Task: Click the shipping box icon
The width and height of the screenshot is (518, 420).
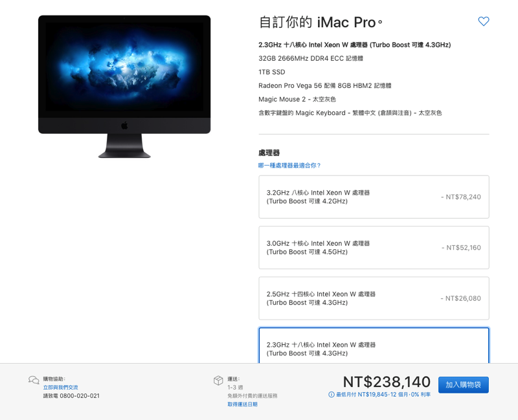Action: pos(218,381)
